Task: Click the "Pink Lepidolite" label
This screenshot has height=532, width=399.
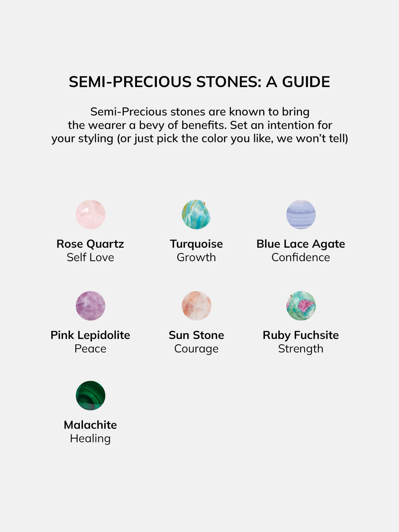Action: 90,335
